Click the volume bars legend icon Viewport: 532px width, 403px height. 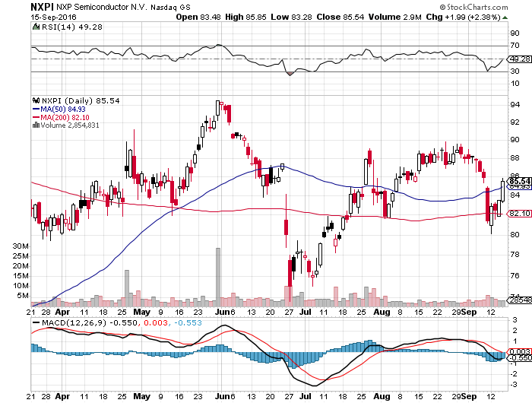point(36,125)
